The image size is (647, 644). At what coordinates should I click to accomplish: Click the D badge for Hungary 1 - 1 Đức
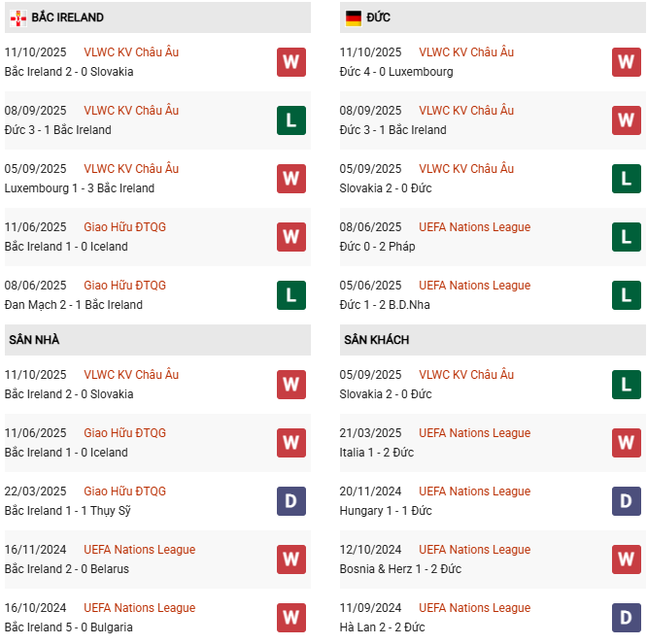pos(626,501)
